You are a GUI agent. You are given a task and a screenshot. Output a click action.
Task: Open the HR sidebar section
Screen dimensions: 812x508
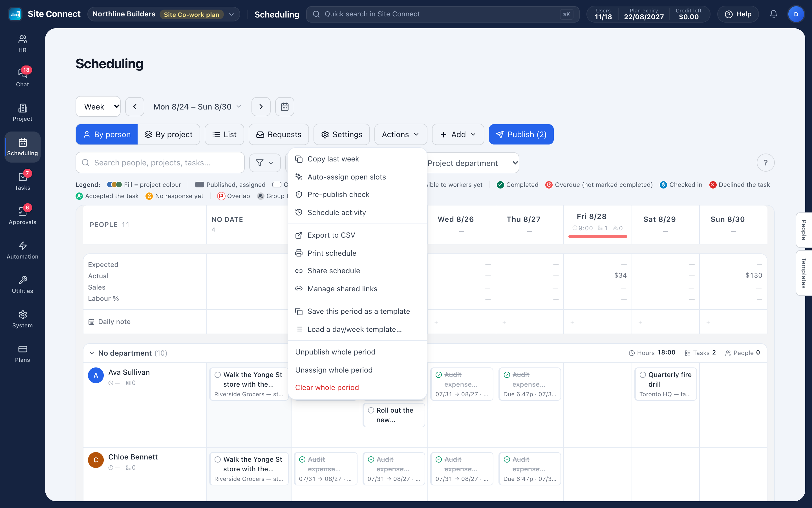point(23,44)
